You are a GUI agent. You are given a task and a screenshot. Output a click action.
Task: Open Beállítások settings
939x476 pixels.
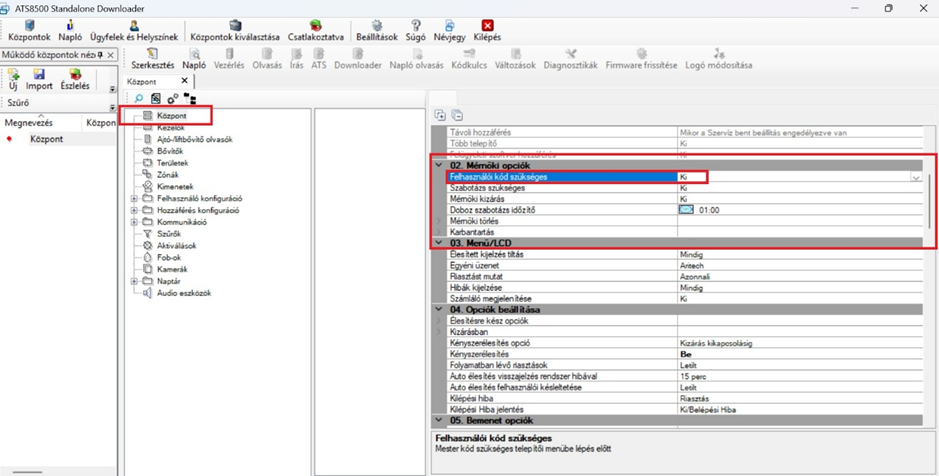point(377,26)
